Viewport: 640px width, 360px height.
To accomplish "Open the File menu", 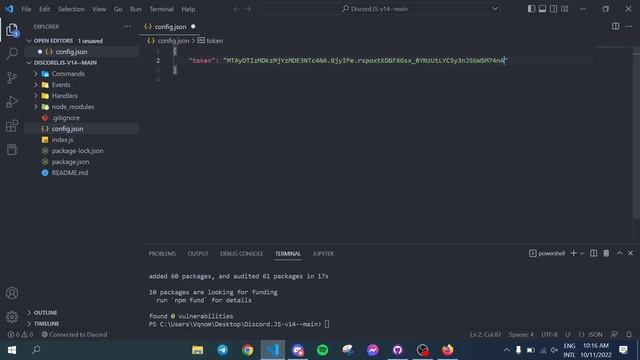I will click(26, 9).
